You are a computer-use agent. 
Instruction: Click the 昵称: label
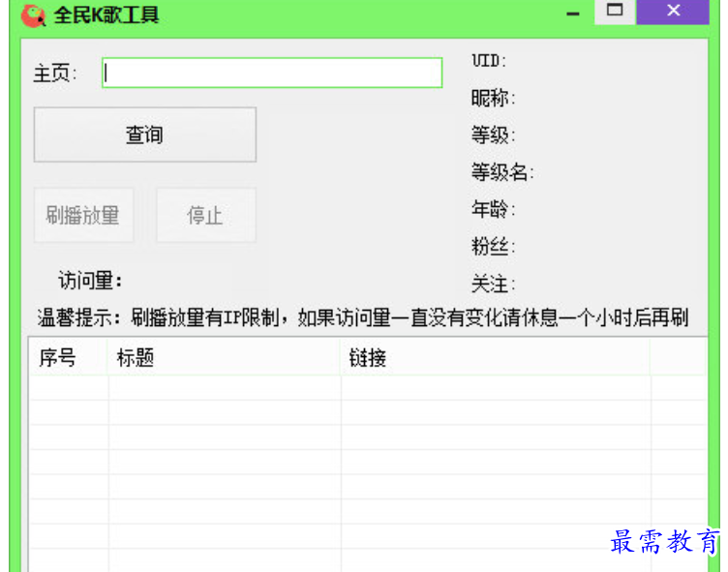click(x=493, y=98)
